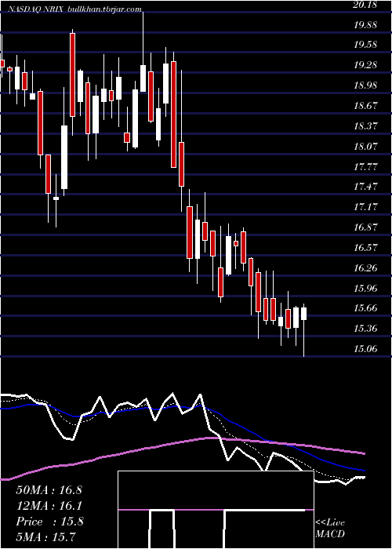Click the <<Live MACD label
Image resolution: width=392 pixels, height=549 pixels.
(330, 528)
